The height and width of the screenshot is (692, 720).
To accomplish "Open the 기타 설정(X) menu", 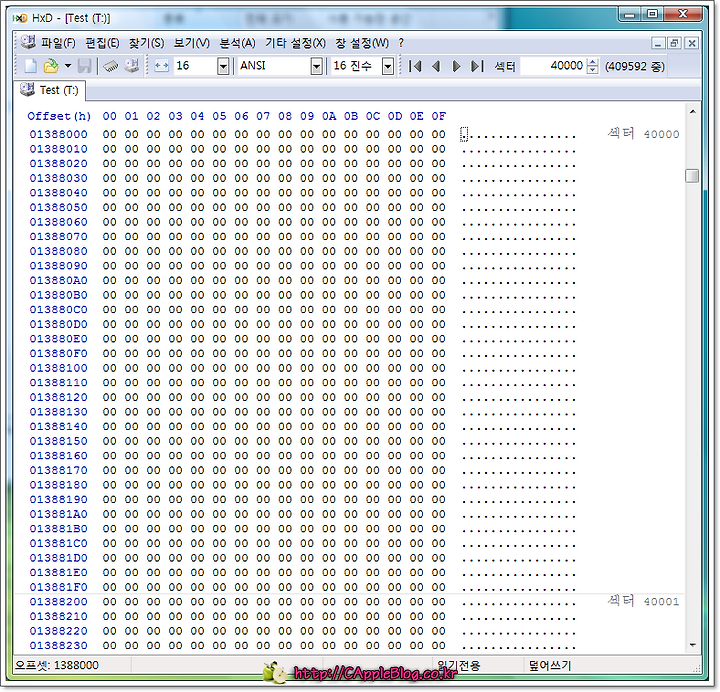I will pyautogui.click(x=295, y=43).
